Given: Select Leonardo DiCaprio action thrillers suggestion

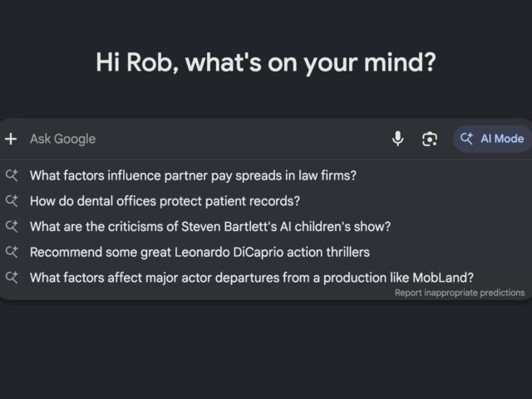Looking at the screenshot, I should click(x=199, y=253).
